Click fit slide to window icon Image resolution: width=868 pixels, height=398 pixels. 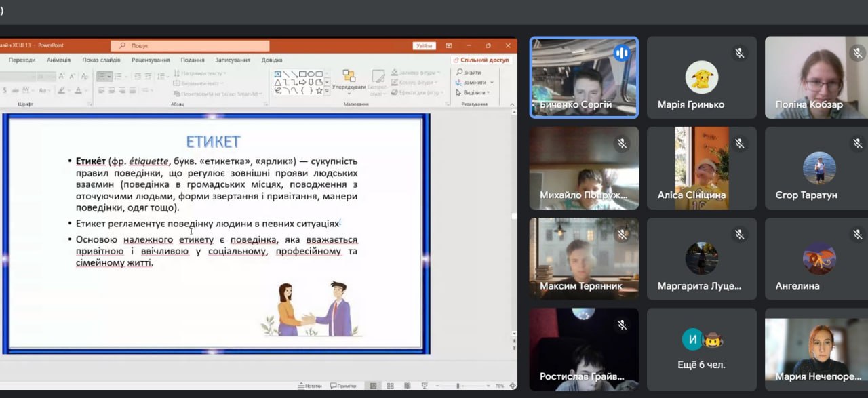513,386
